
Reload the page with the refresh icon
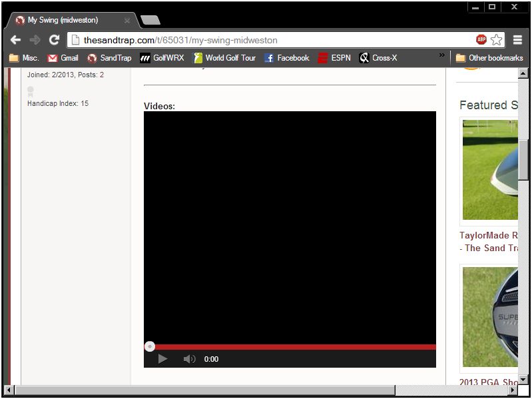(x=54, y=40)
